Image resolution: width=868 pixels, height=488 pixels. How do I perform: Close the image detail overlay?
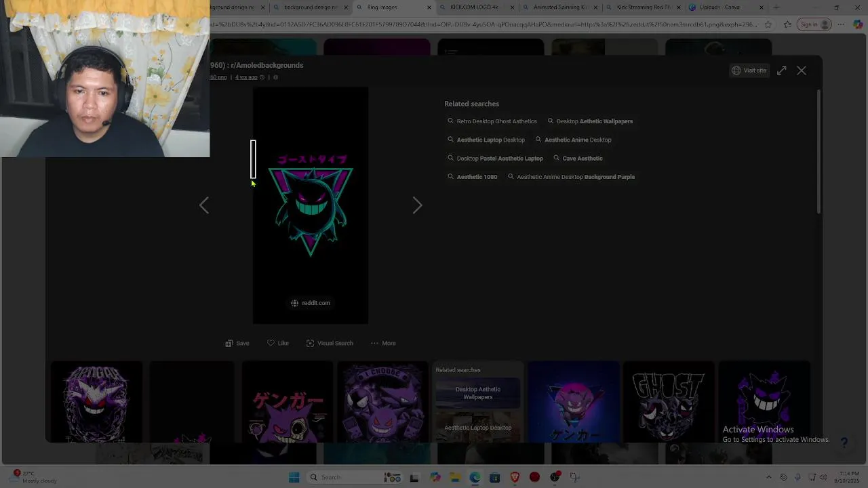pyautogui.click(x=802, y=70)
